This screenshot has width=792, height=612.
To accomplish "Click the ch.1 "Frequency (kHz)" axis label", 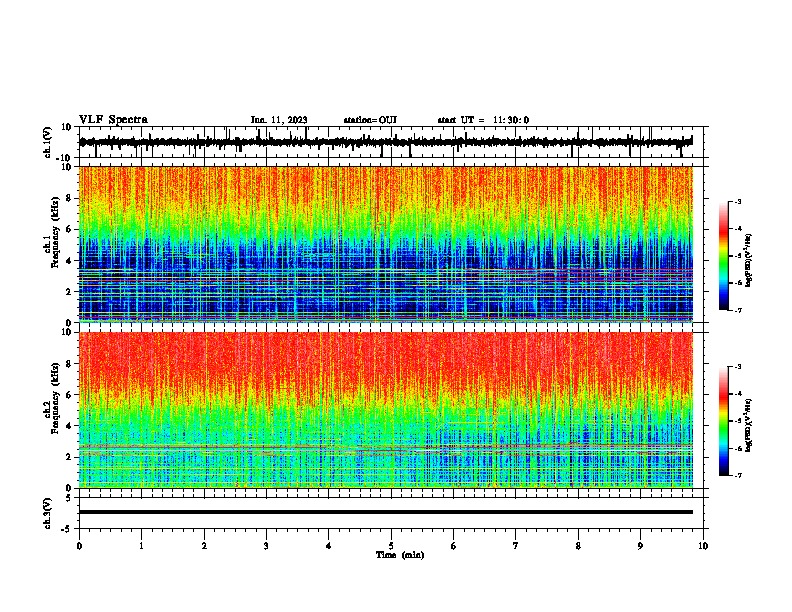I will point(55,233).
